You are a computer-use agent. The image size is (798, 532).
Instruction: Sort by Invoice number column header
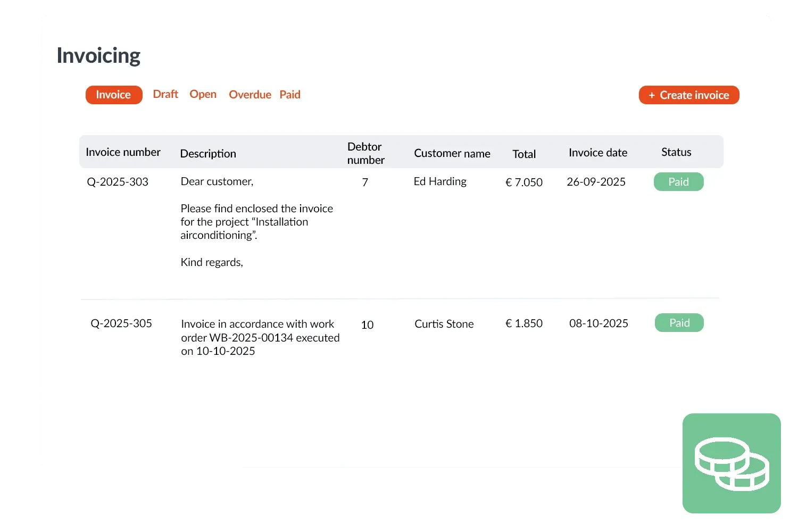coord(123,152)
